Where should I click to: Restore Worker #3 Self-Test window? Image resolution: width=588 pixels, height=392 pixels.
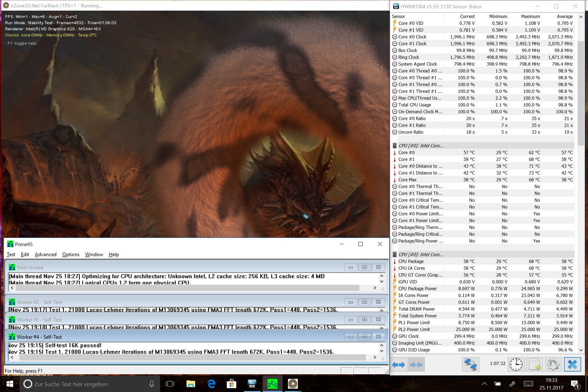coord(364,319)
